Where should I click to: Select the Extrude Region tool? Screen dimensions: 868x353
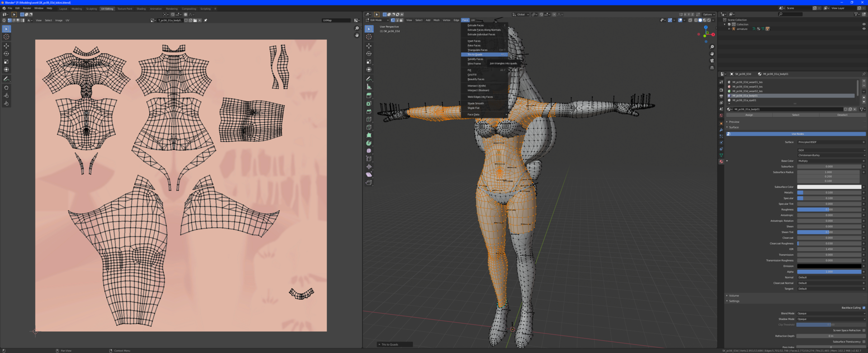(x=369, y=95)
